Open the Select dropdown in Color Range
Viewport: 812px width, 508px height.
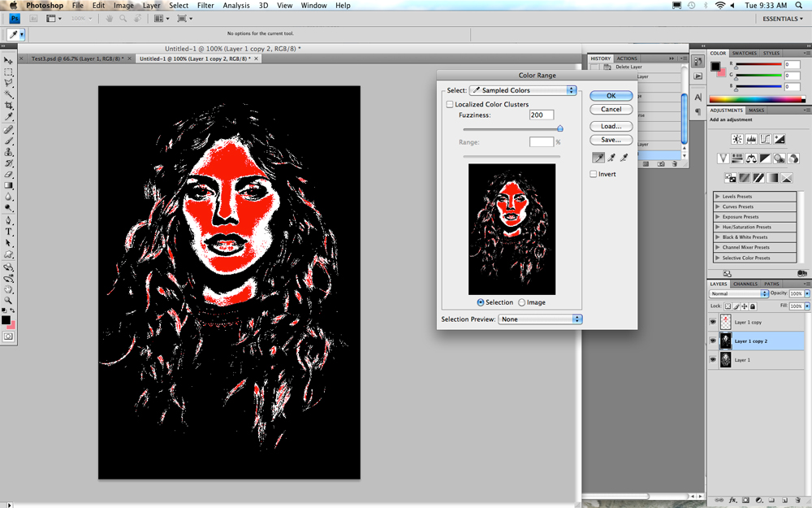click(522, 90)
